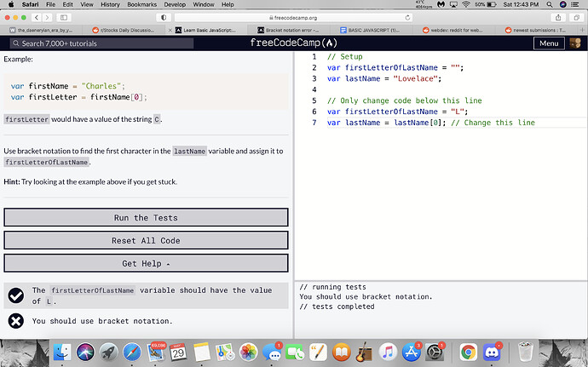The image size is (588, 367).
Task: Open the History menu
Action: tap(110, 4)
